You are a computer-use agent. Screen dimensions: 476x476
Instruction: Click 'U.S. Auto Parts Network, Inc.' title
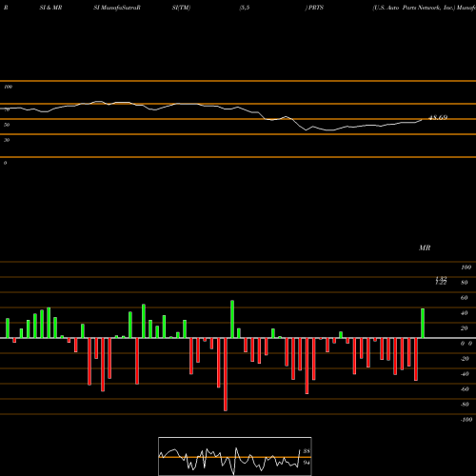(x=414, y=8)
